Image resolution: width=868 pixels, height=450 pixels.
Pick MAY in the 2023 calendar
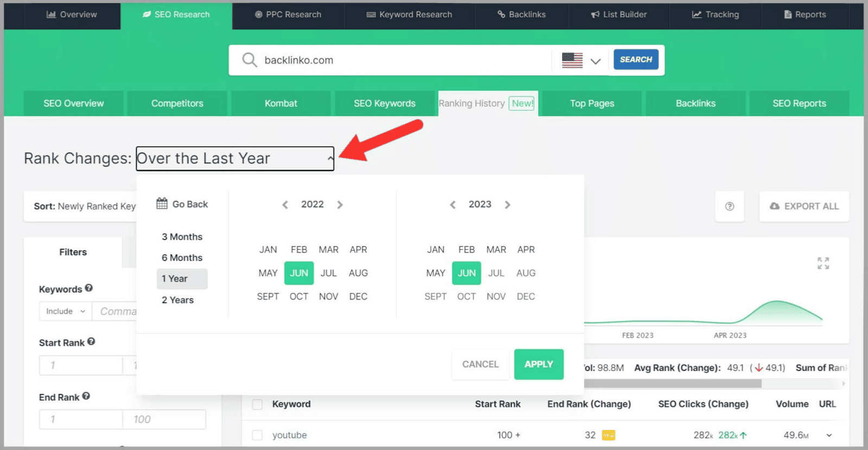[x=436, y=273]
